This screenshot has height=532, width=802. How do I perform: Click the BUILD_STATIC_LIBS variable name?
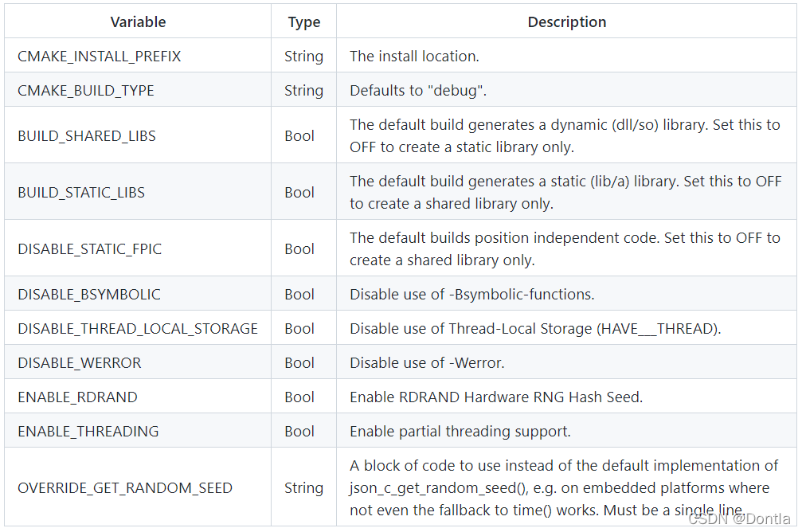[x=81, y=193]
